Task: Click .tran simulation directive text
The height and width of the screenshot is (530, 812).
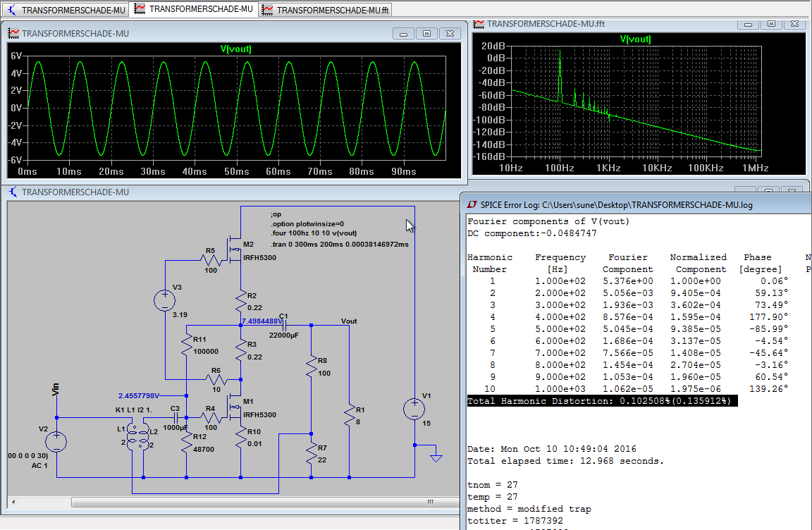Action: click(x=339, y=245)
